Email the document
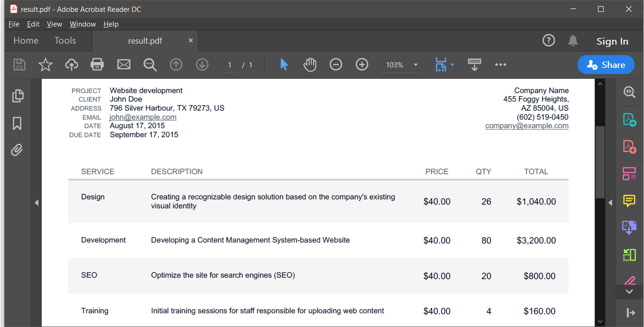 coord(123,64)
